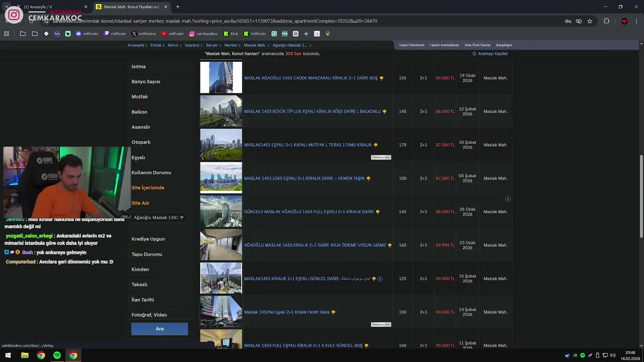Close the small overlay X next to listings
Image resolution: width=644 pixels, height=362 pixels.
click(x=508, y=199)
